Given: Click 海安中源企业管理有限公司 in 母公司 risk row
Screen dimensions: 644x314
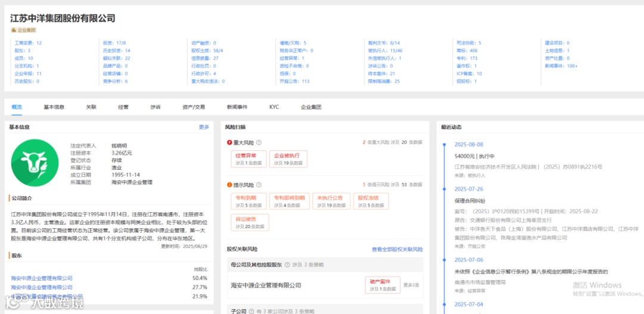Looking at the screenshot, I should (266, 285).
